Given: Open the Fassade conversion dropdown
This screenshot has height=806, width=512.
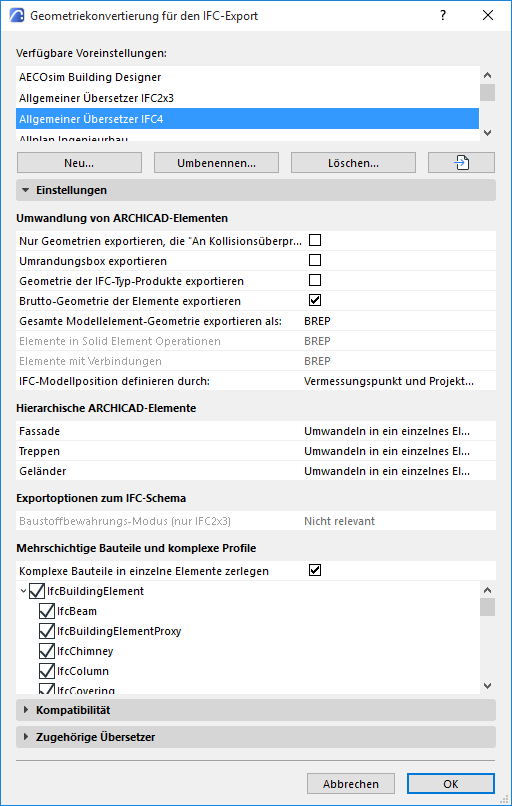Looking at the screenshot, I should click(x=399, y=431).
